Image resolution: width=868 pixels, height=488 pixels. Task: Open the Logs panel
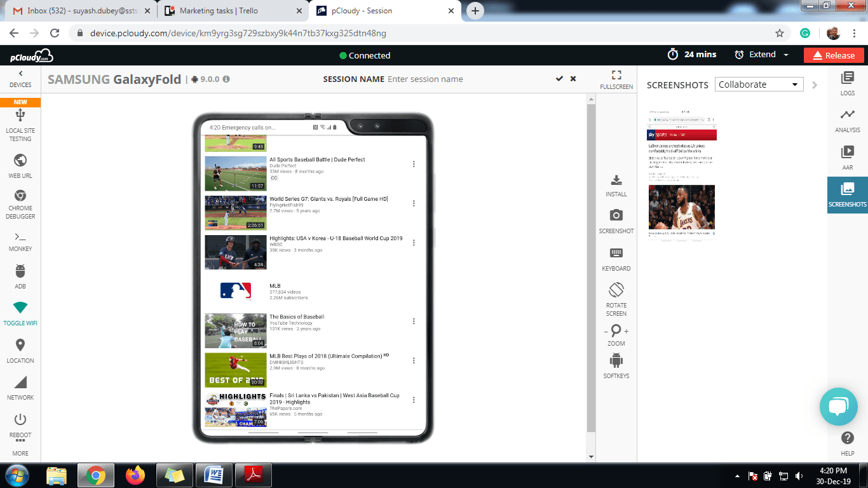click(848, 83)
